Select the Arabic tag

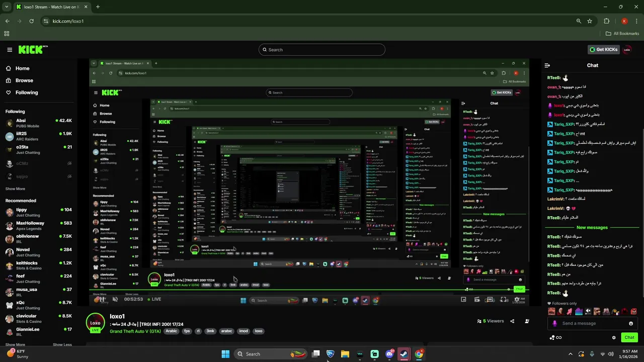[172, 331]
